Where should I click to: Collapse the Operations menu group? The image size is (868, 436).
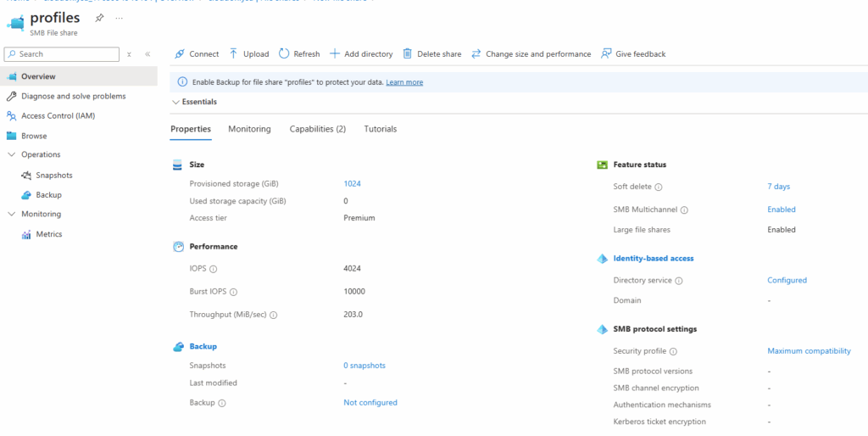click(x=12, y=155)
